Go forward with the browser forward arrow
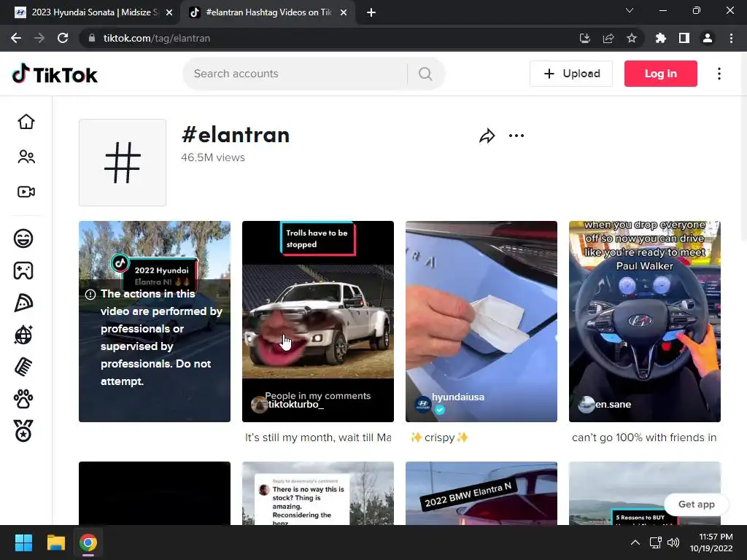 pyautogui.click(x=39, y=38)
